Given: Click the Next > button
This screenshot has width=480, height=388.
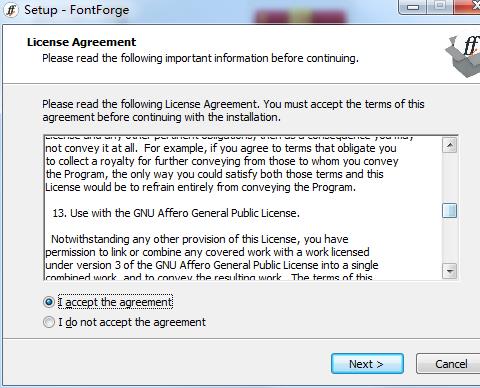Looking at the screenshot, I should tap(367, 364).
